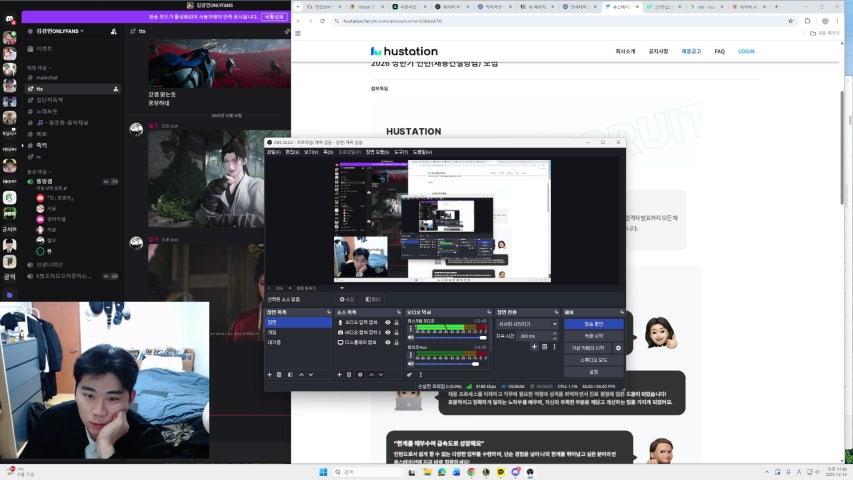Screen dimensions: 853x480
Task: Add a scene transition with the plus icon in OBS
Action: (x=534, y=347)
